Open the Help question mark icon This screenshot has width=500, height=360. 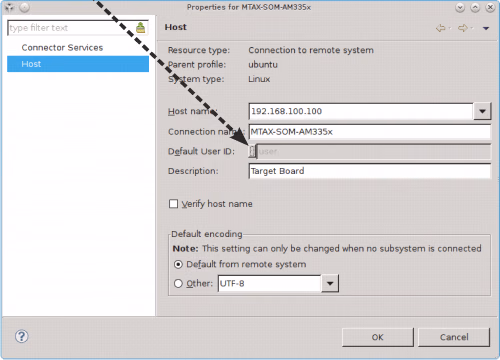pyautogui.click(x=22, y=336)
